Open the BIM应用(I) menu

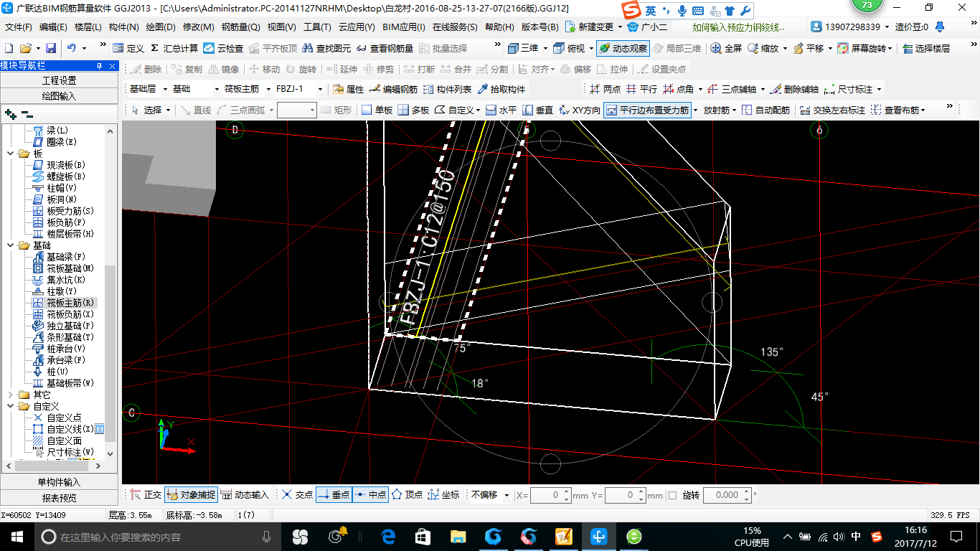click(x=403, y=27)
